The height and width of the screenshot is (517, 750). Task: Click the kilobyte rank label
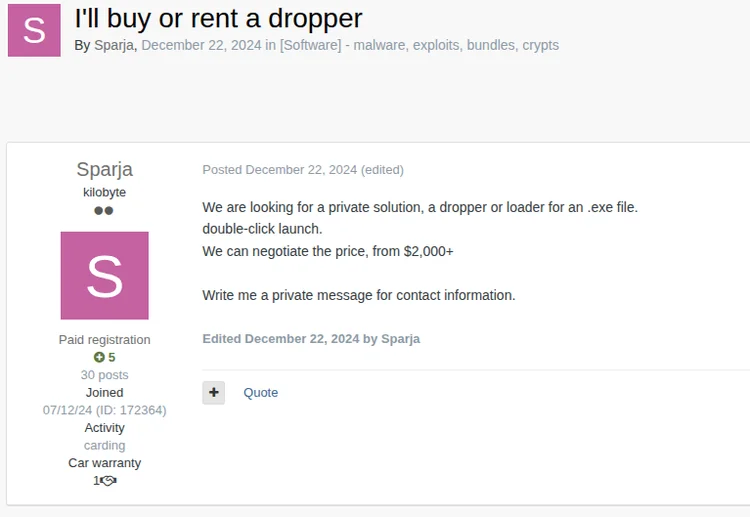(104, 192)
